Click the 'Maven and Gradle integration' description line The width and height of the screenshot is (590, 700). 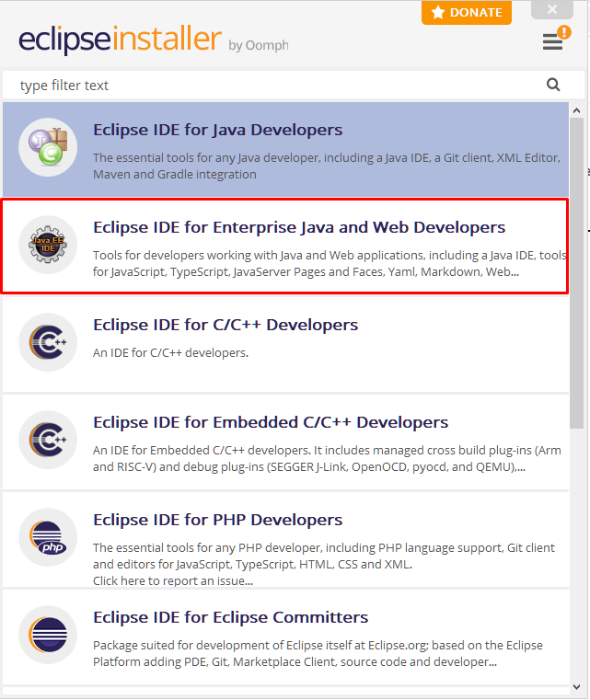pyautogui.click(x=175, y=174)
